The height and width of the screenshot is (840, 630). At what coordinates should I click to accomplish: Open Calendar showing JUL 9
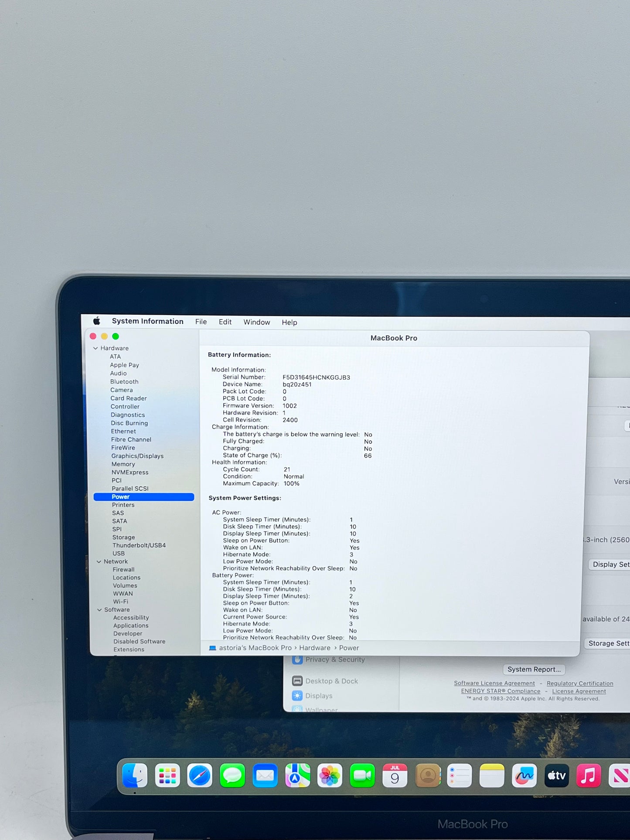(x=395, y=775)
